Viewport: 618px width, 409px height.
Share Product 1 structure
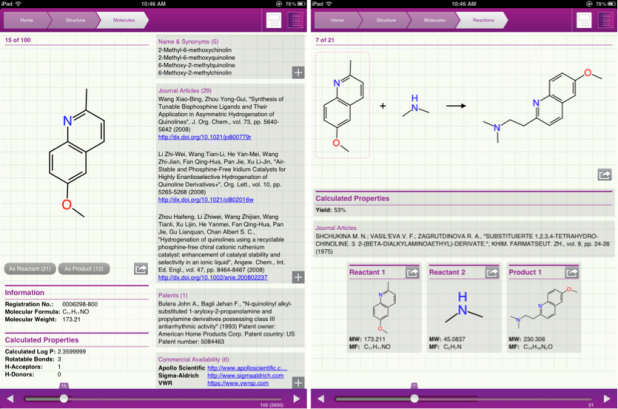[571, 272]
